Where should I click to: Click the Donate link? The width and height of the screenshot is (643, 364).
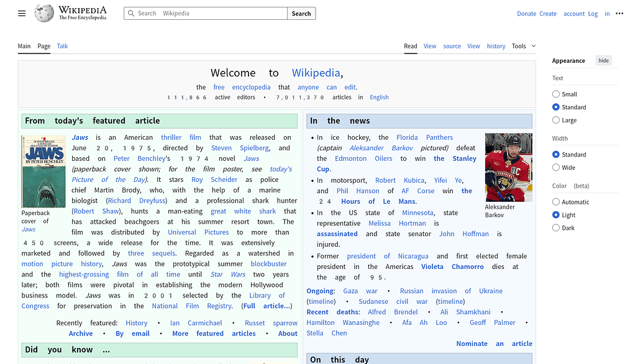(x=526, y=14)
